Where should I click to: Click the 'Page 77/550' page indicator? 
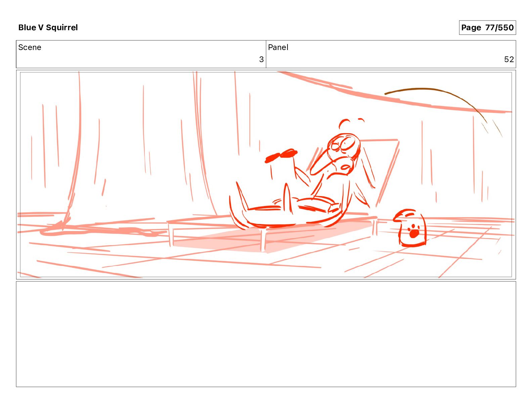tap(487, 28)
